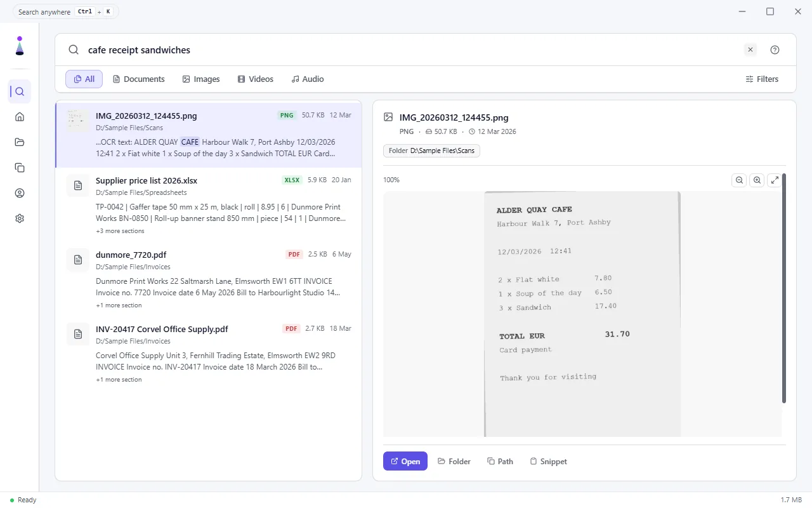The height and width of the screenshot is (508, 812).
Task: Expand '+3 more sections' under Supplier price list
Action: 120,231
